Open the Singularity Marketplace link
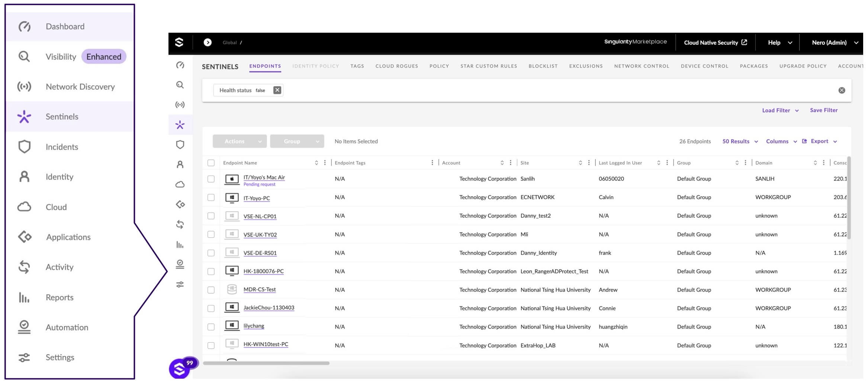Image resolution: width=868 pixels, height=385 pixels. pyautogui.click(x=635, y=42)
